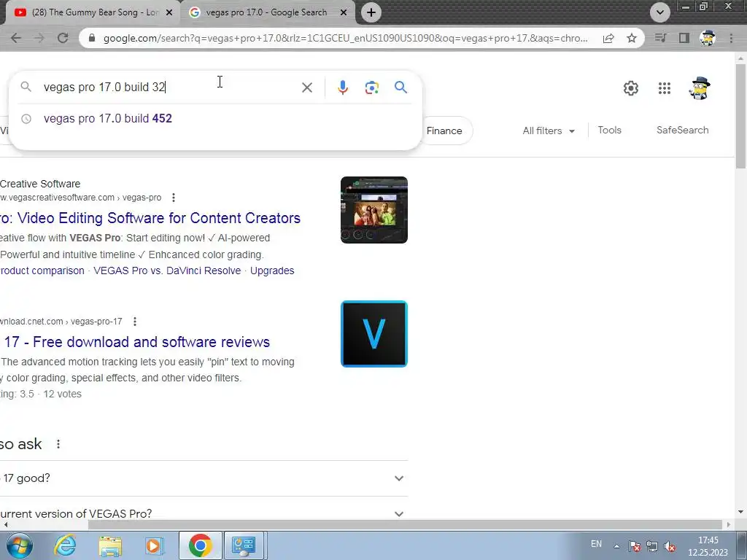747x560 pixels.
Task: Show hidden system tray icons
Action: (x=616, y=546)
